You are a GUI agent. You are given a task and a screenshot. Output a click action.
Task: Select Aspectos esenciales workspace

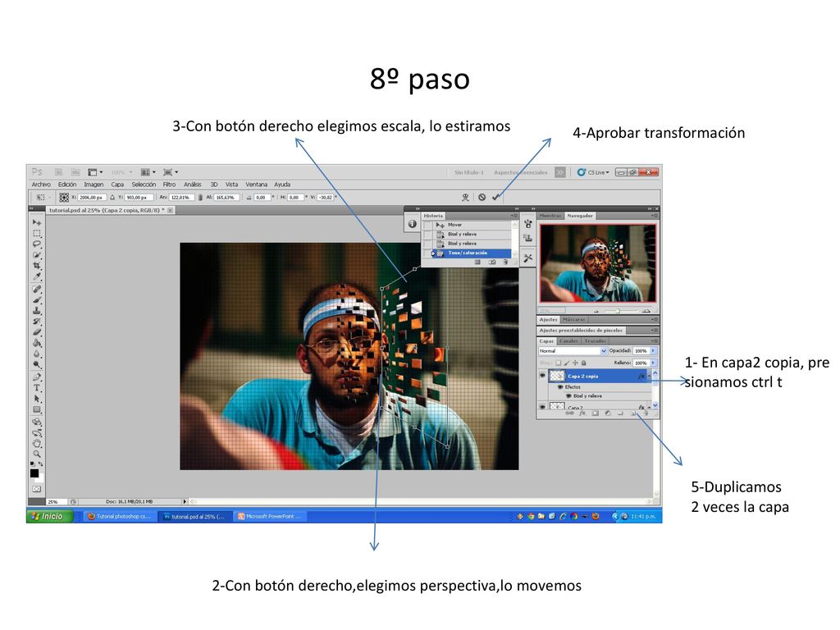click(520, 172)
